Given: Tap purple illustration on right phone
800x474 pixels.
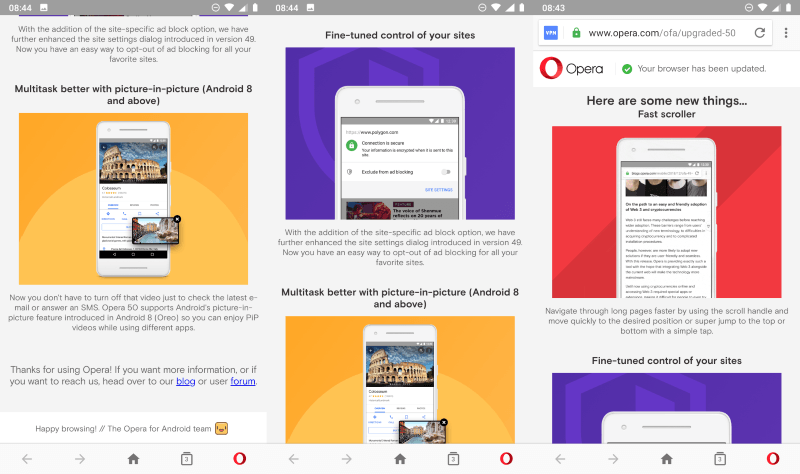Looking at the screenshot, I should coord(666,408).
